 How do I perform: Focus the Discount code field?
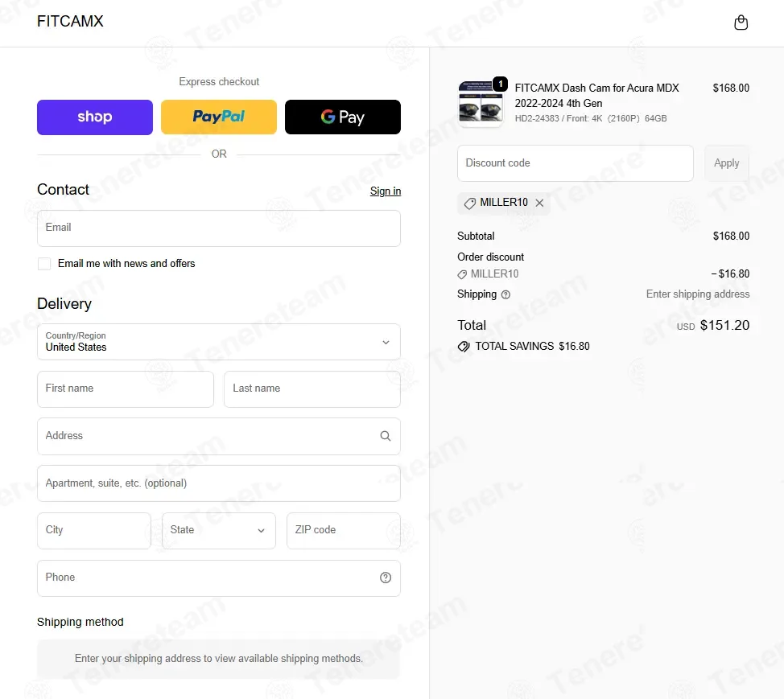pos(575,163)
